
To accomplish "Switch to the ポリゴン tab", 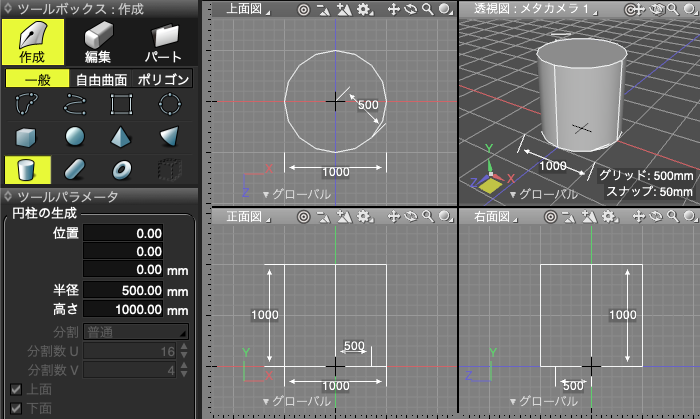I will tap(162, 79).
